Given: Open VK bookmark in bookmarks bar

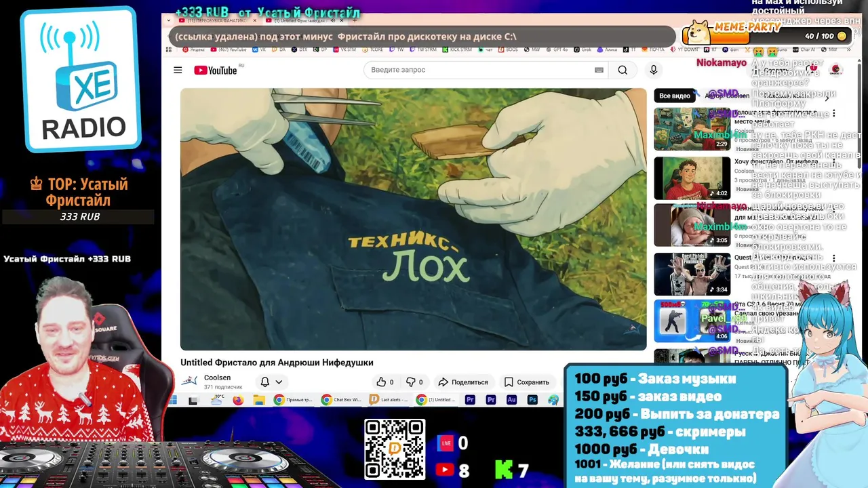Looking at the screenshot, I should tap(259, 49).
